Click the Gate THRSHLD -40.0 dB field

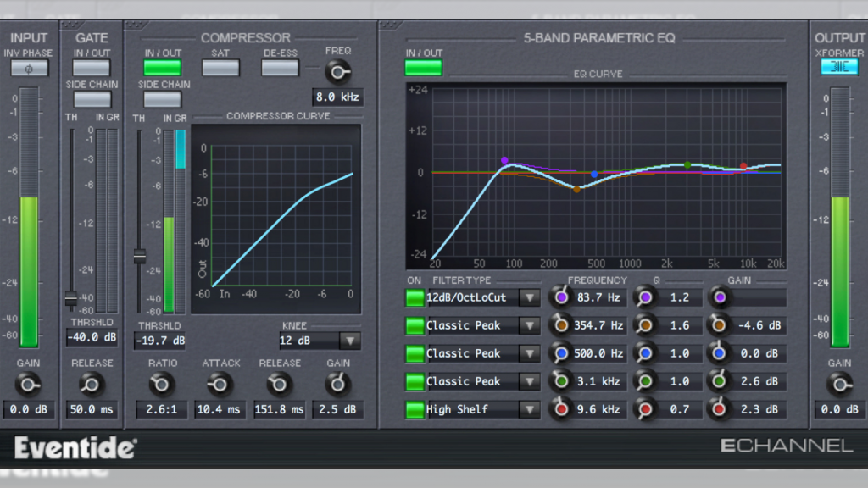pyautogui.click(x=92, y=337)
